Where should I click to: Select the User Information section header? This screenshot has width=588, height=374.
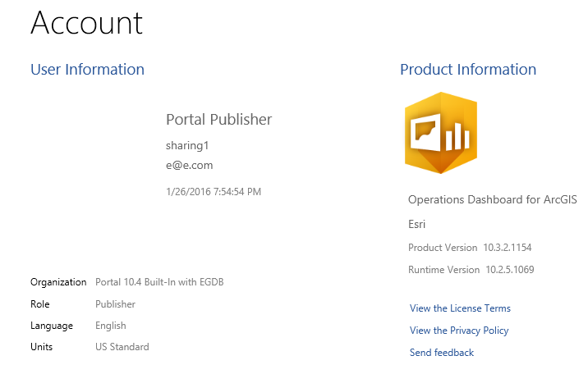[x=87, y=70]
